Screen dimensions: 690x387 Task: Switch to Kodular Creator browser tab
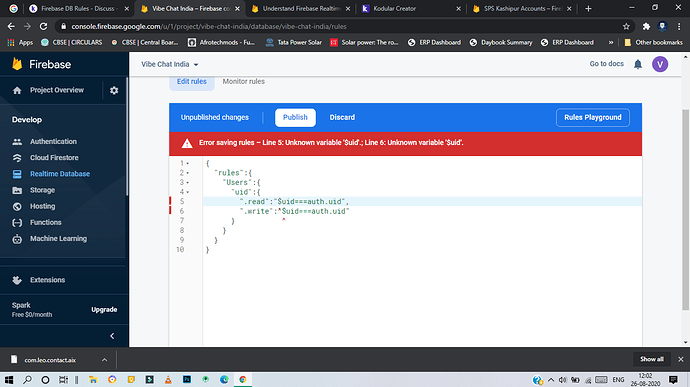pyautogui.click(x=411, y=8)
